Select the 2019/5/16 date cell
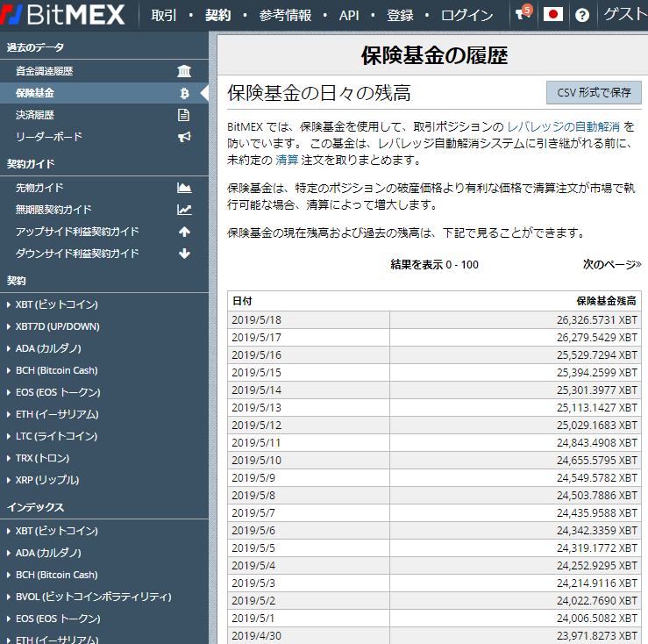The image size is (648, 644). point(309,354)
